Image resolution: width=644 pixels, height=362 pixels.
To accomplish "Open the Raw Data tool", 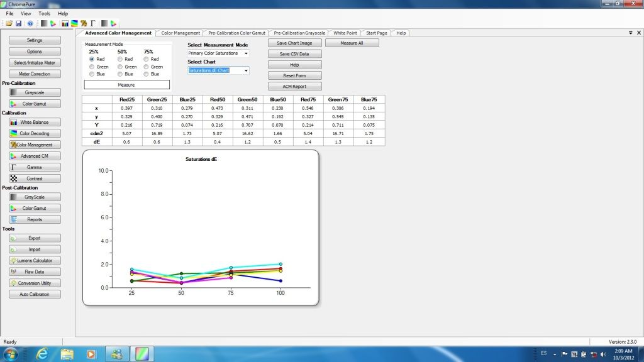I will point(35,271).
